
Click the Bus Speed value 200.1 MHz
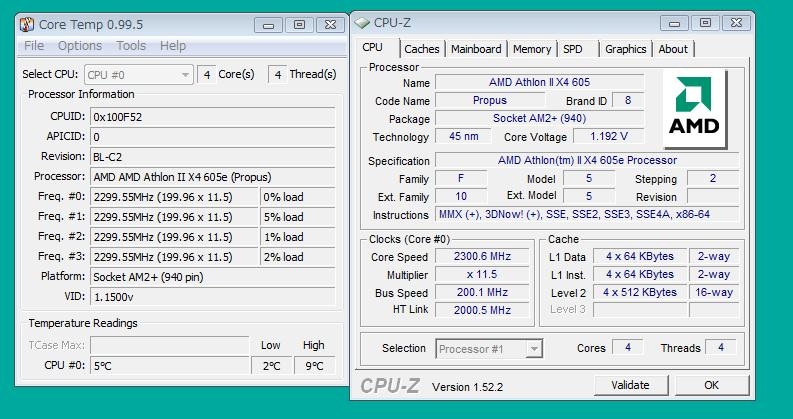[x=482, y=292]
